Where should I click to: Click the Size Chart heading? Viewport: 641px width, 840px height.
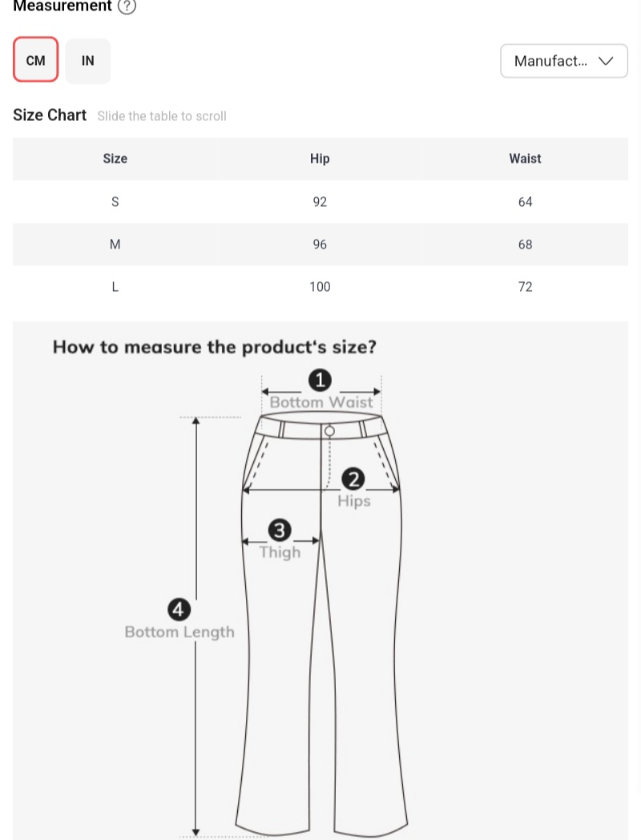click(x=50, y=115)
